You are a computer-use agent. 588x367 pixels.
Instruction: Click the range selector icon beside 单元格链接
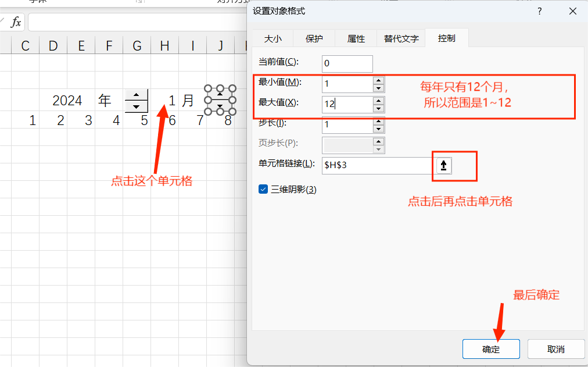[443, 166]
